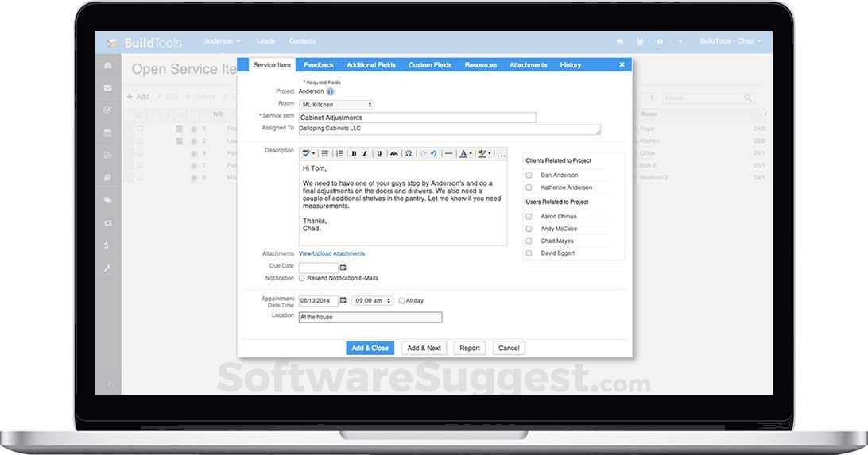Open the BuildTools - Chad account menu
The height and width of the screenshot is (455, 868).
730,41
